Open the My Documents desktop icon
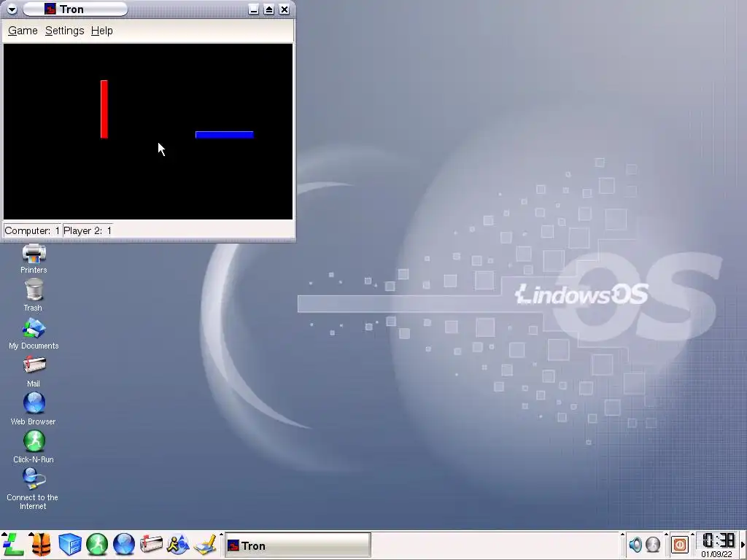 (34, 333)
